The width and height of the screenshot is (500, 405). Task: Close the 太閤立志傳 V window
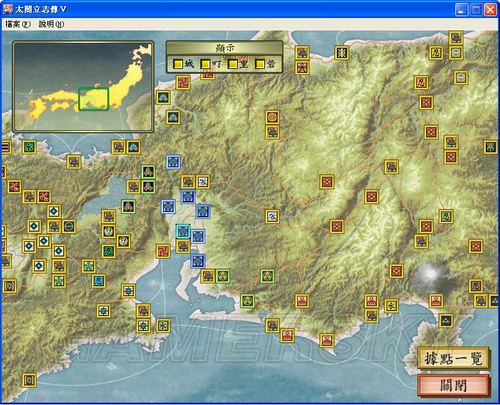[490, 10]
